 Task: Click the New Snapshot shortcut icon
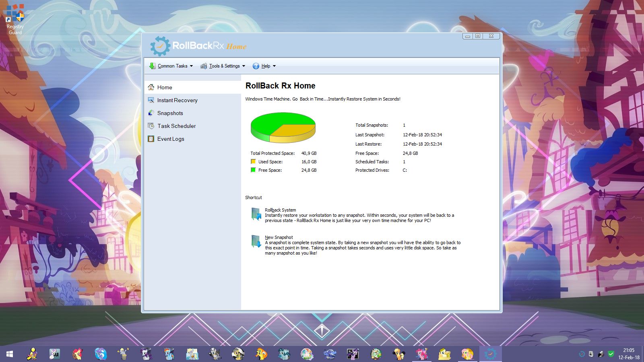tap(256, 241)
